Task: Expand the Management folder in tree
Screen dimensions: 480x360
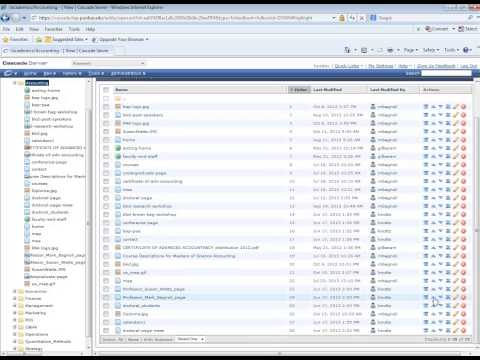Action: tap(15, 306)
